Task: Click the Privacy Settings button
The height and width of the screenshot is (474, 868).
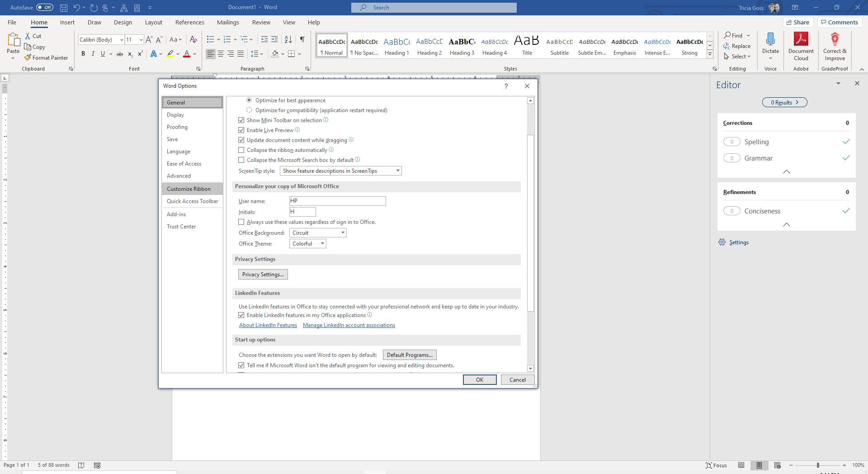Action: pos(263,275)
